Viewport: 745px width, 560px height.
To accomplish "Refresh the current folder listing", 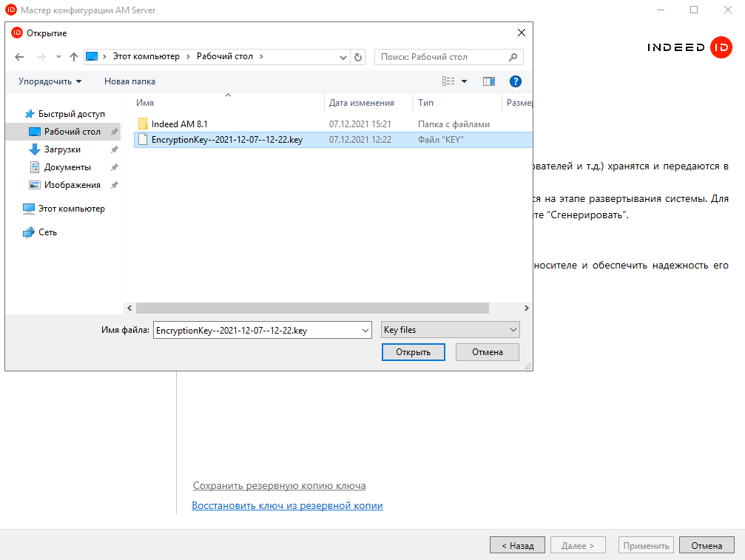I will pos(359,57).
